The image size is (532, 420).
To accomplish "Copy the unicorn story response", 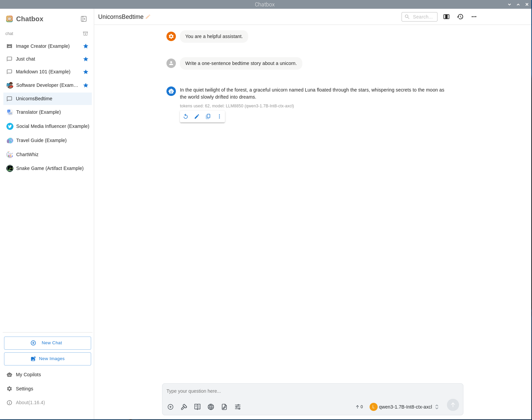I will [208, 116].
